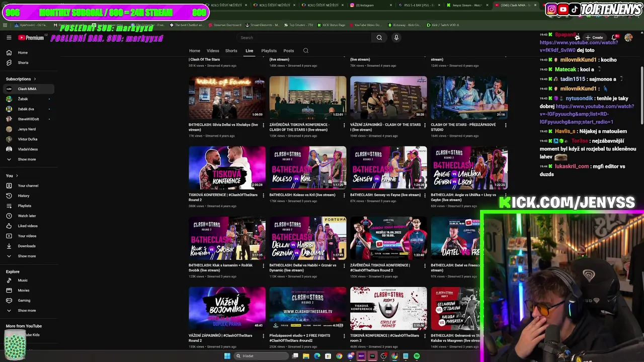Start voice search with the microphone icon
Viewport: 644px width, 362px height.
(396, 38)
